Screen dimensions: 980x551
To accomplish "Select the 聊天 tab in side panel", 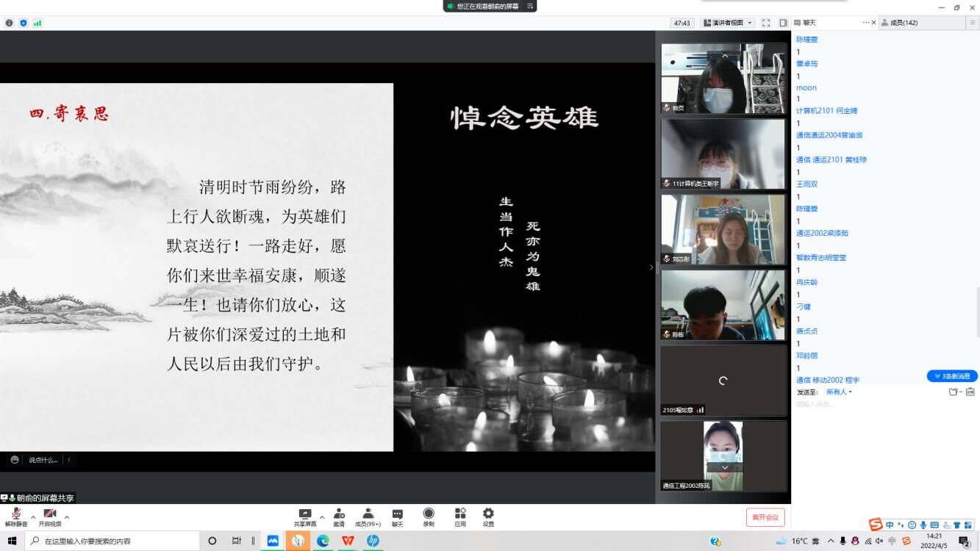I will pos(809,23).
